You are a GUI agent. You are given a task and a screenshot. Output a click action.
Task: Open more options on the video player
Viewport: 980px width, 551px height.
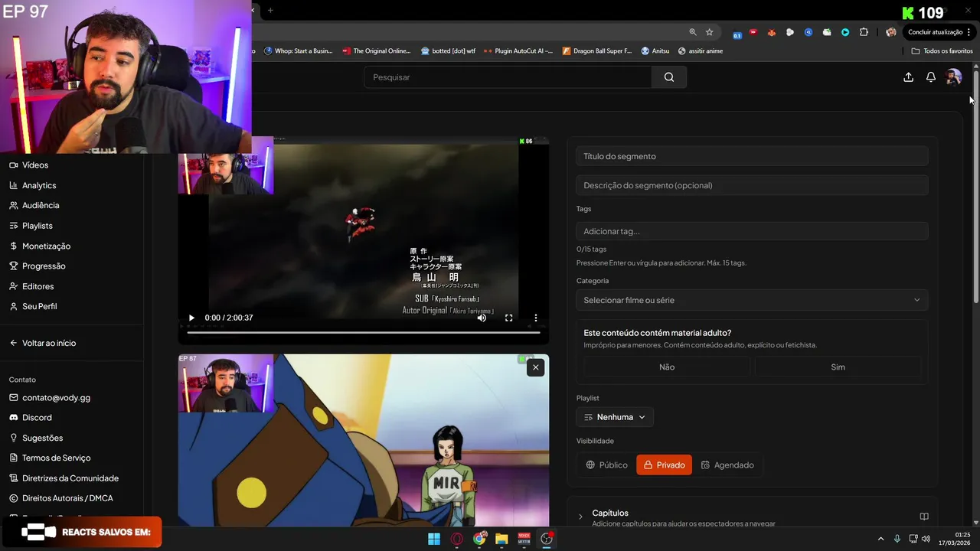pyautogui.click(x=535, y=318)
